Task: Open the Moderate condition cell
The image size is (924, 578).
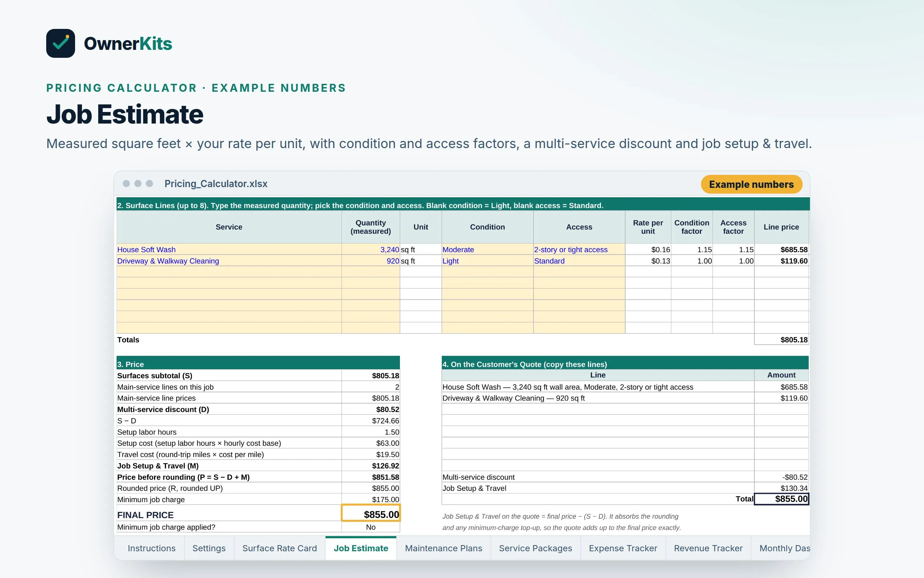Action: (x=487, y=249)
